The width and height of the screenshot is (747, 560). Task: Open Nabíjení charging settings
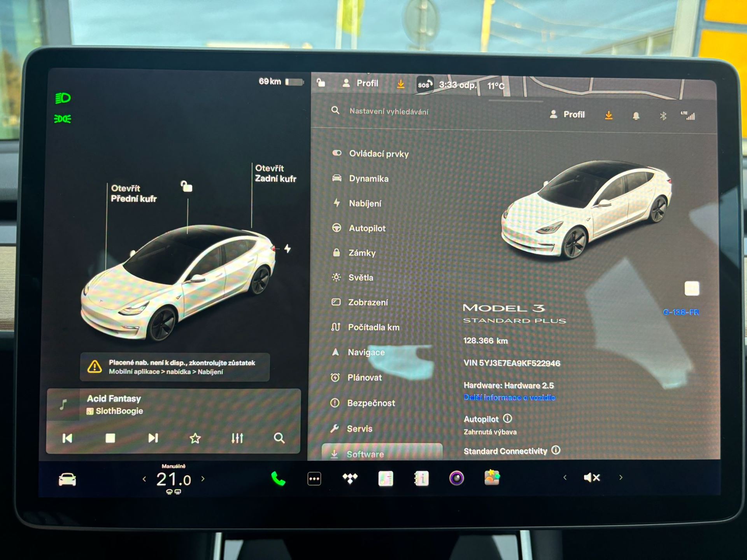(357, 203)
